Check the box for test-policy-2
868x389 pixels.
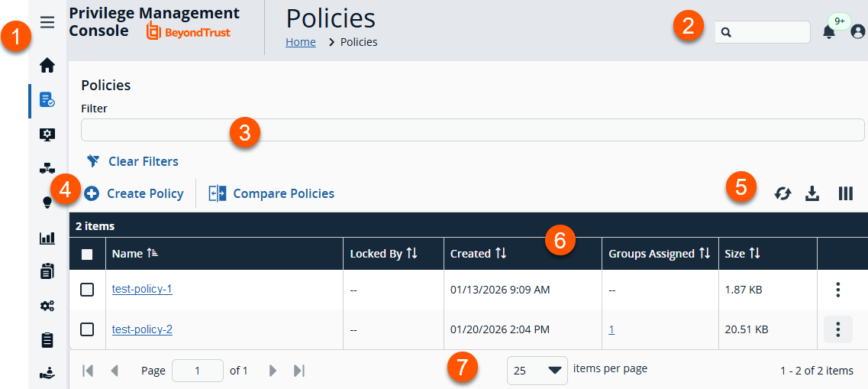(x=87, y=329)
